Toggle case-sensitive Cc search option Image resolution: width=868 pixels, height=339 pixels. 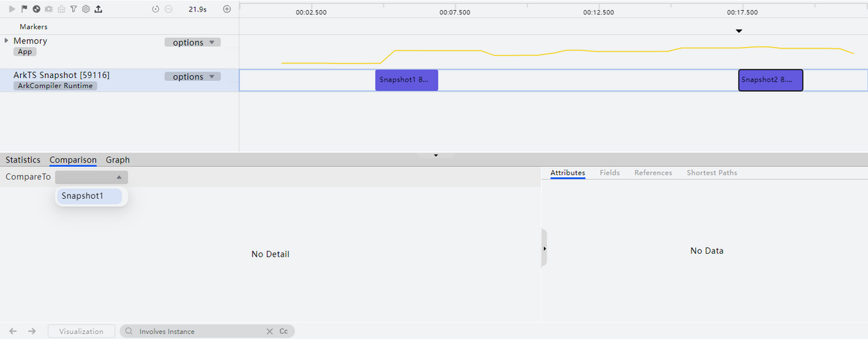pos(284,331)
